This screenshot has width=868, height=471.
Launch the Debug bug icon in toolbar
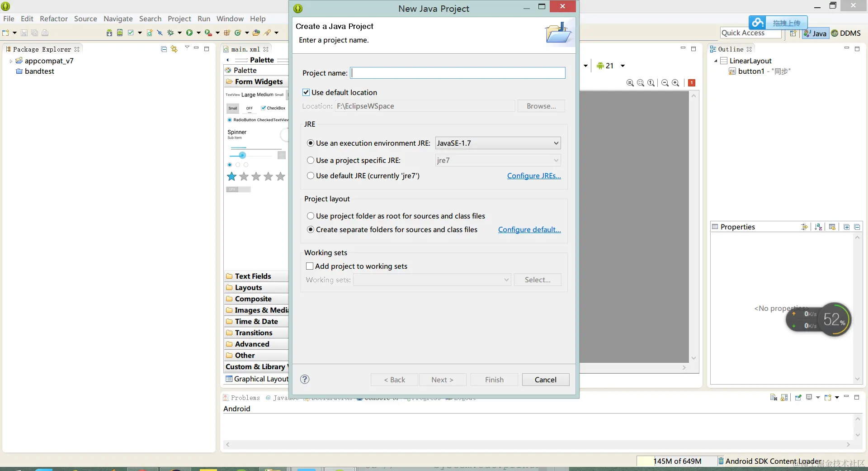(170, 33)
